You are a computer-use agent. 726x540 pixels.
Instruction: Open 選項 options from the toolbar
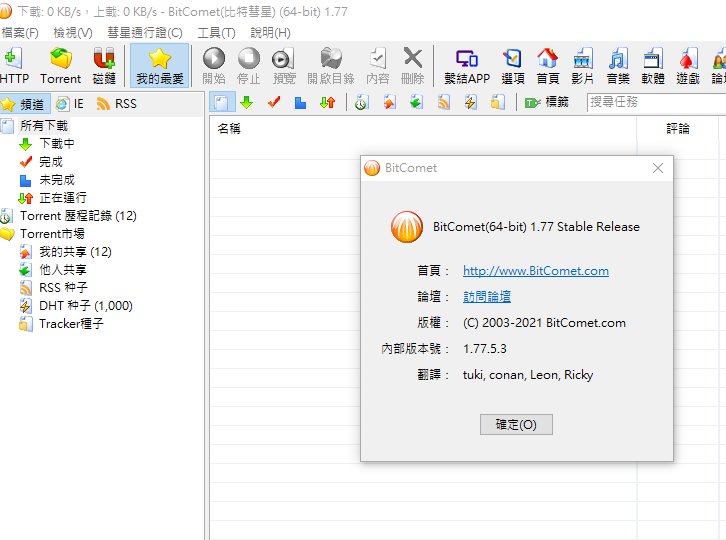click(513, 66)
